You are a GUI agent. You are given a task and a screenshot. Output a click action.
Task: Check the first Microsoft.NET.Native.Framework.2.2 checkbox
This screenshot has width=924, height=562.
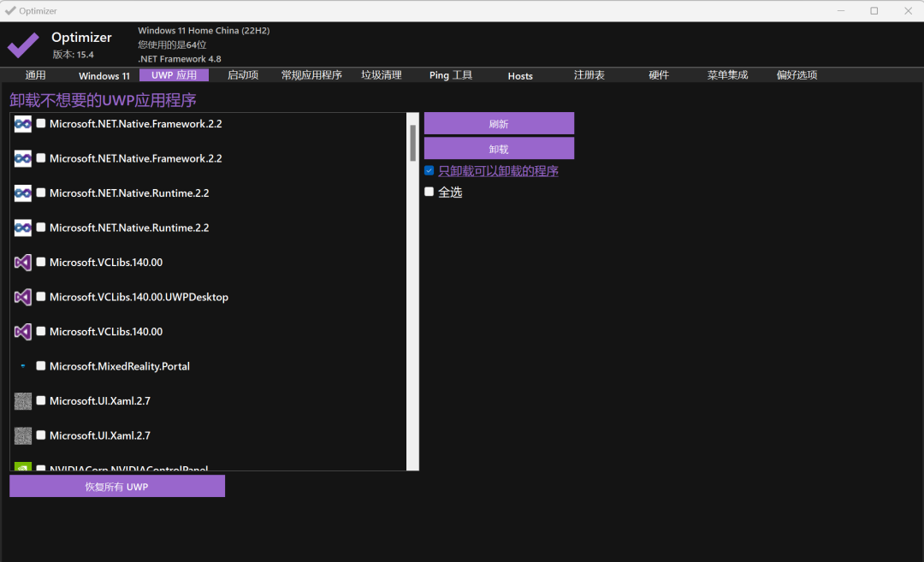(x=41, y=123)
